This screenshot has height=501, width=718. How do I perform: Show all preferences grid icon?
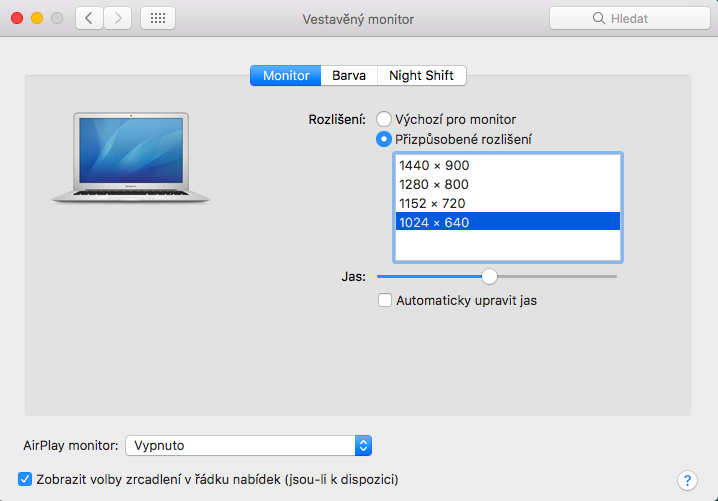[x=158, y=18]
